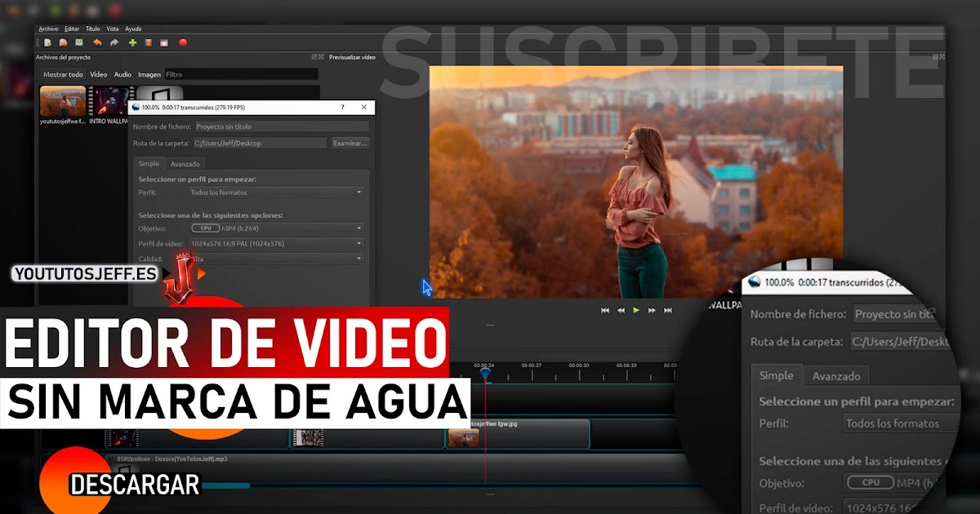Select the yoututosjeffwe thumbnail in project files
The image size is (980, 514).
coord(63,101)
